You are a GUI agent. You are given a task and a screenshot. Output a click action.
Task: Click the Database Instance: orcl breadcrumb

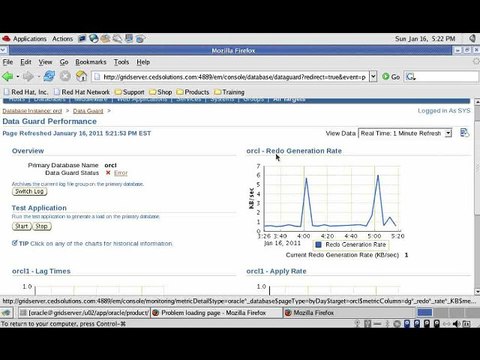point(32,111)
